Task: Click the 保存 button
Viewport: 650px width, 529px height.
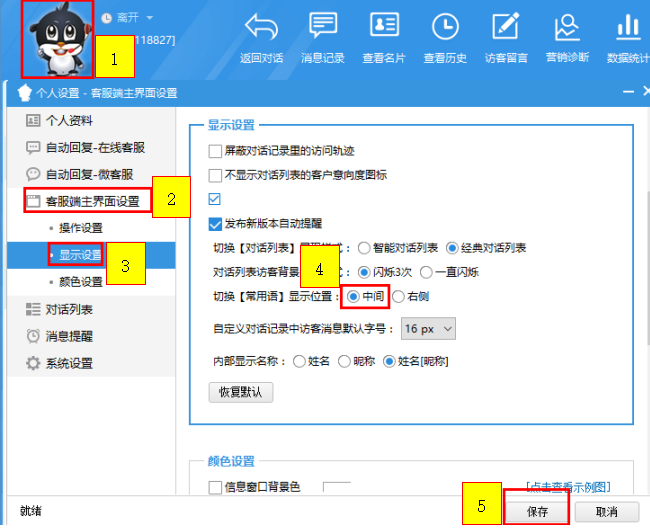Action: [x=536, y=510]
